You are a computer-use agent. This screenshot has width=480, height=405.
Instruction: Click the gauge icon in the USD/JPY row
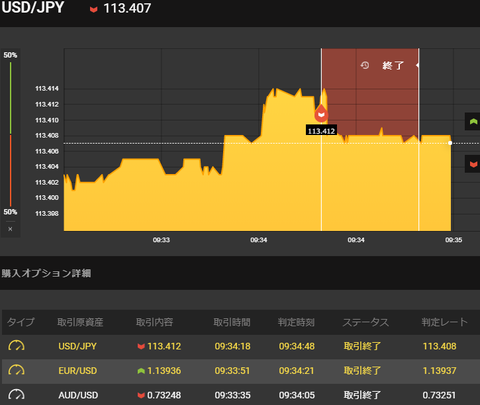tap(16, 346)
